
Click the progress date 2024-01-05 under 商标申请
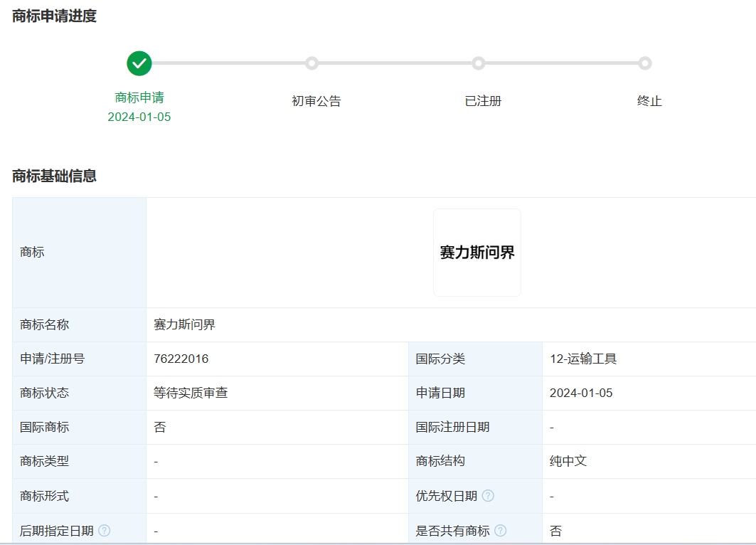coord(139,117)
